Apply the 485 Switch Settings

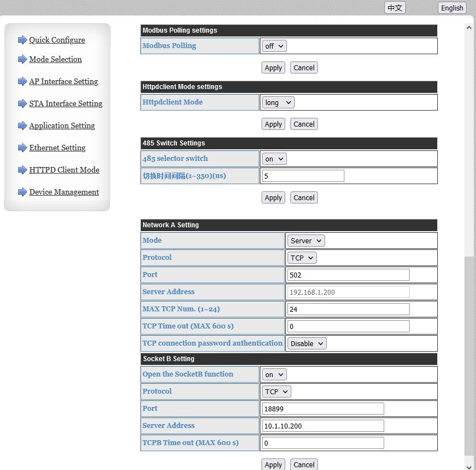click(x=273, y=197)
